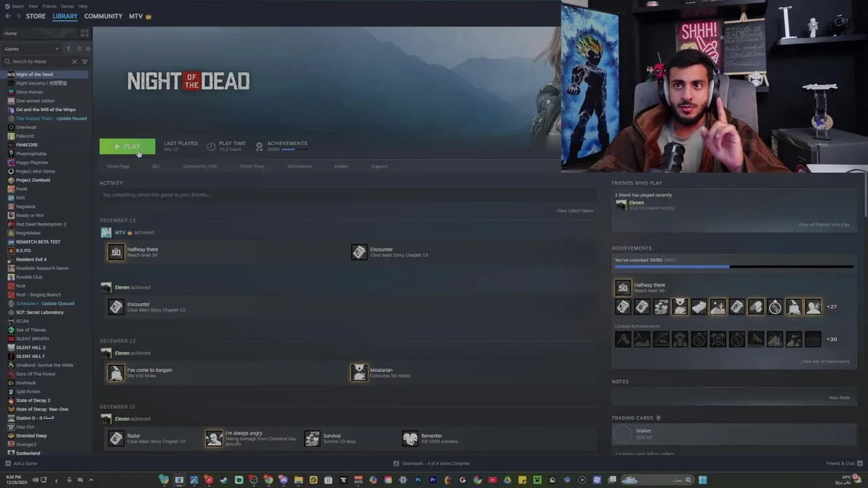The image size is (868, 488).
Task: Open View all friends who play
Action: coord(824,224)
